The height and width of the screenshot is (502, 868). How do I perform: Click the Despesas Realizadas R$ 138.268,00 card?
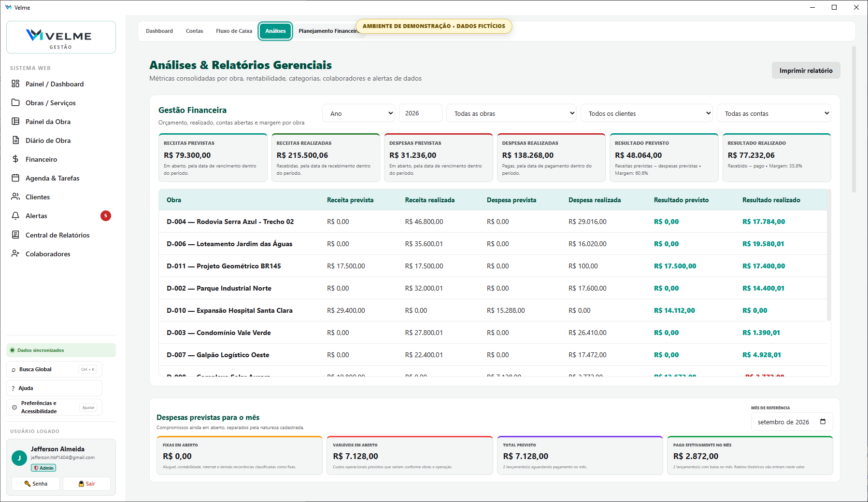click(x=551, y=158)
